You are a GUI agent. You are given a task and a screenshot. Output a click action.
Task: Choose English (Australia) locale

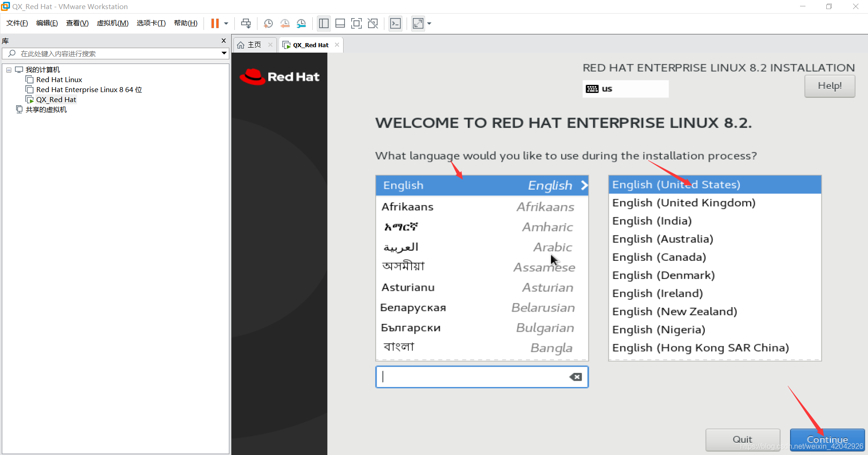pos(715,239)
